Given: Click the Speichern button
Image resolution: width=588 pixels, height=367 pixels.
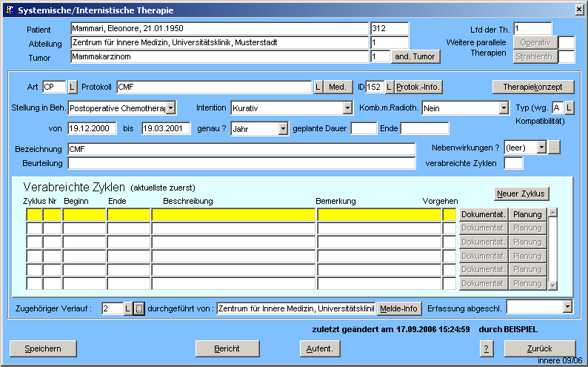Looking at the screenshot, I should (x=42, y=348).
